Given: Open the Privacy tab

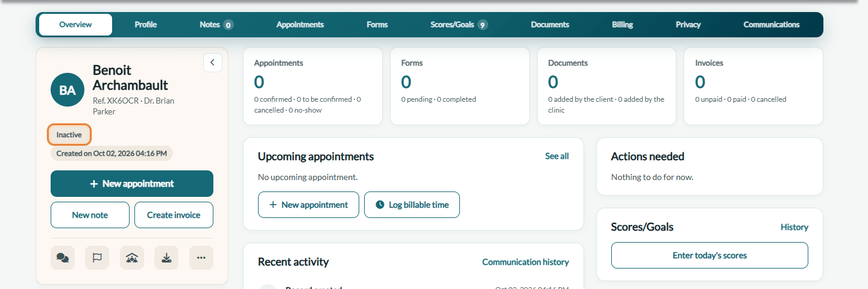Looking at the screenshot, I should tap(688, 25).
